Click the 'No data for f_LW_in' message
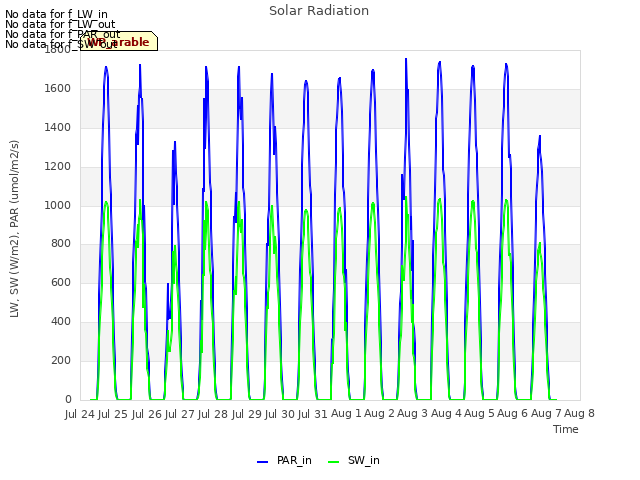Viewport: 640px width, 480px height. pyautogui.click(x=56, y=15)
